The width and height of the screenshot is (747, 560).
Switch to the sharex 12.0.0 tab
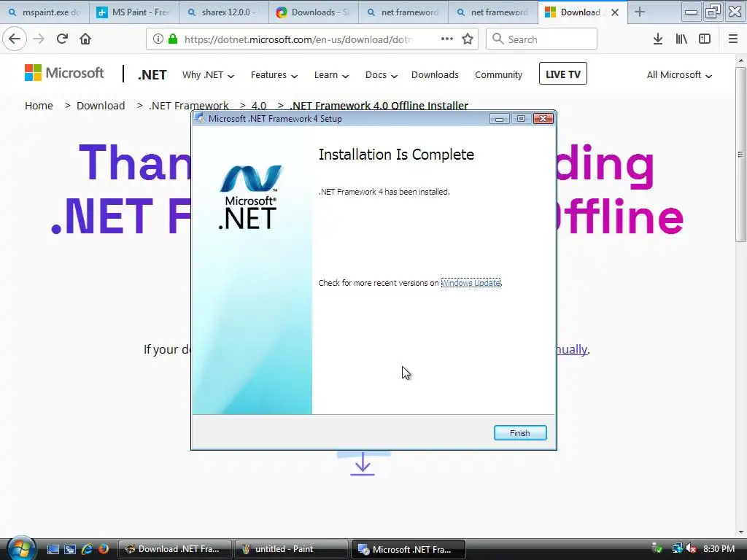click(224, 12)
